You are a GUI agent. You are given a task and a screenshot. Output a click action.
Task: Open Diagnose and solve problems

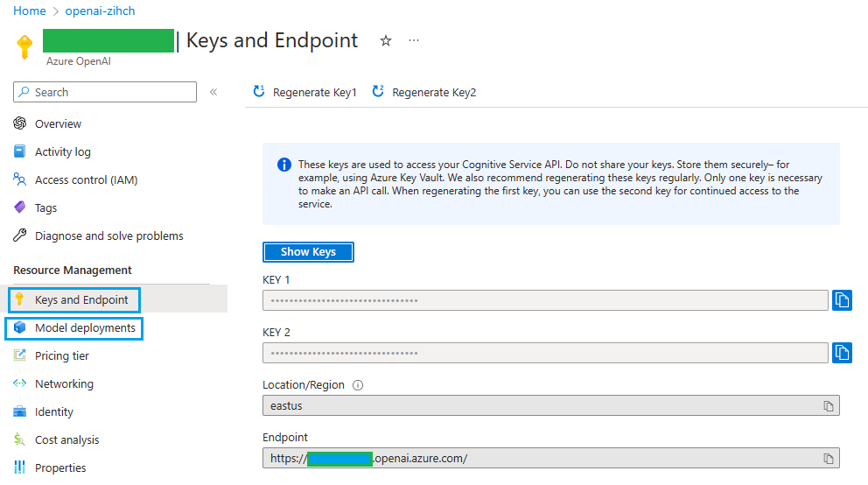pyautogui.click(x=109, y=235)
